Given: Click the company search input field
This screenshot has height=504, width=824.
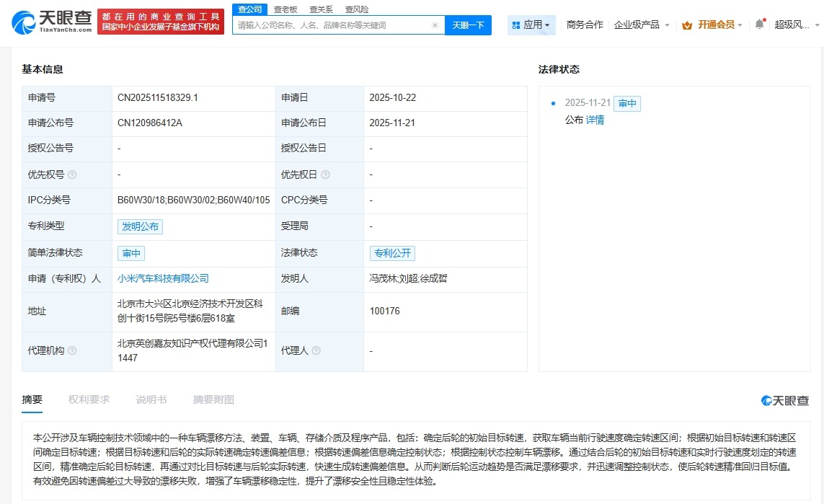Looking at the screenshot, I should pyautogui.click(x=332, y=25).
